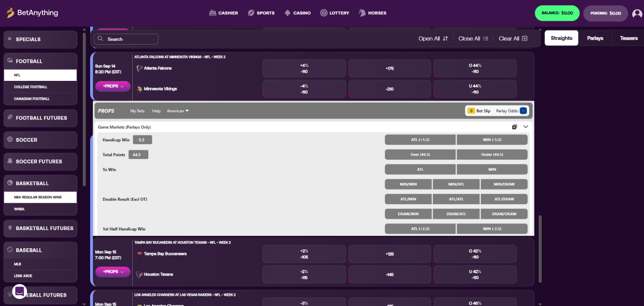Switch to the Straights tab
This screenshot has height=306, width=644.
pyautogui.click(x=561, y=38)
